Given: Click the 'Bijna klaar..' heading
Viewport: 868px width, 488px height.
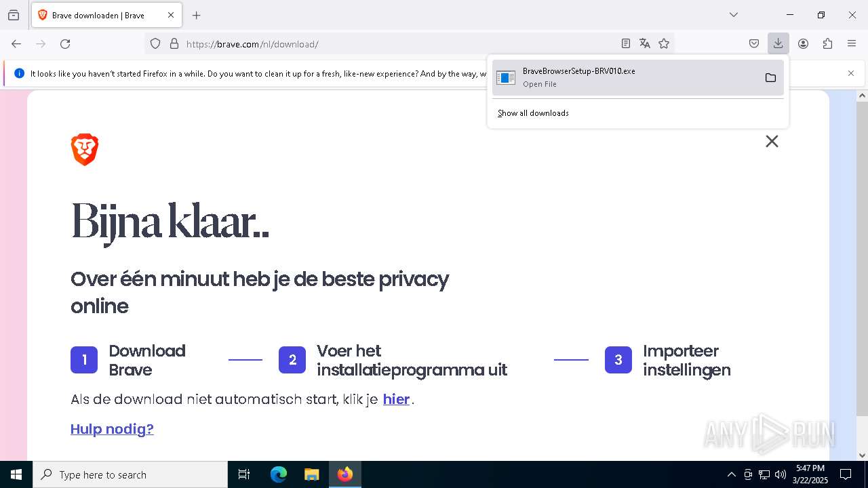Looking at the screenshot, I should pyautogui.click(x=170, y=223).
